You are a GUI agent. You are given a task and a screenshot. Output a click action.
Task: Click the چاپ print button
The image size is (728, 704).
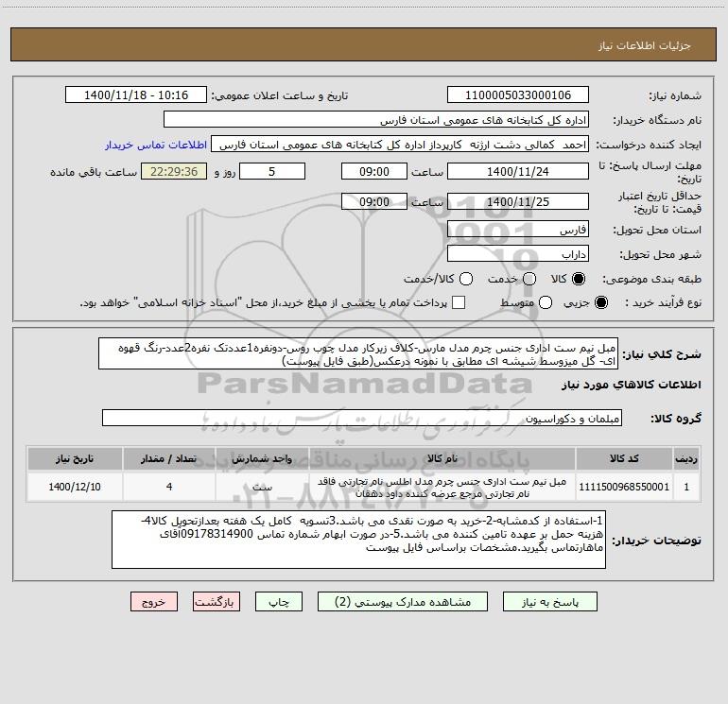(x=279, y=602)
